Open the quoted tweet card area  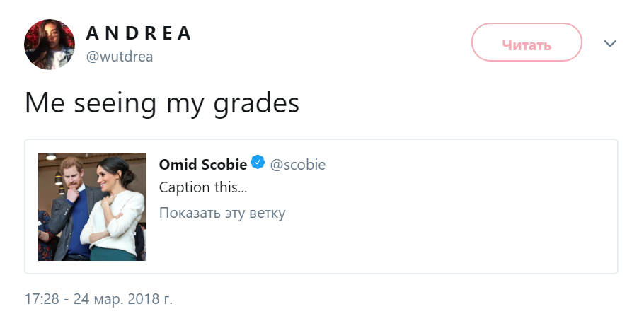coord(321,206)
